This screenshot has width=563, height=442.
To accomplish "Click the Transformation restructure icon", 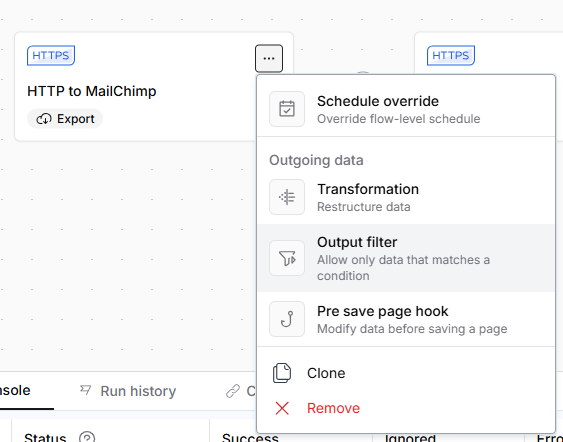I will pyautogui.click(x=287, y=197).
